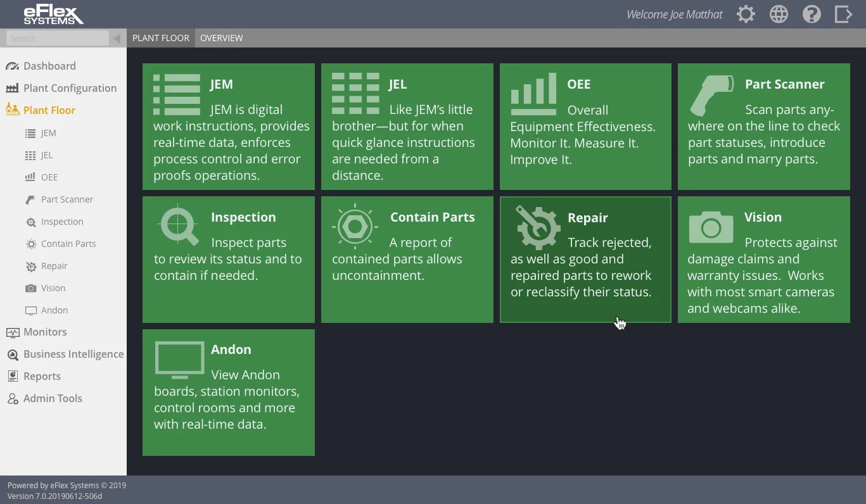Open Settings via the gear icon
Viewport: 866px width, 504px height.
tap(746, 13)
